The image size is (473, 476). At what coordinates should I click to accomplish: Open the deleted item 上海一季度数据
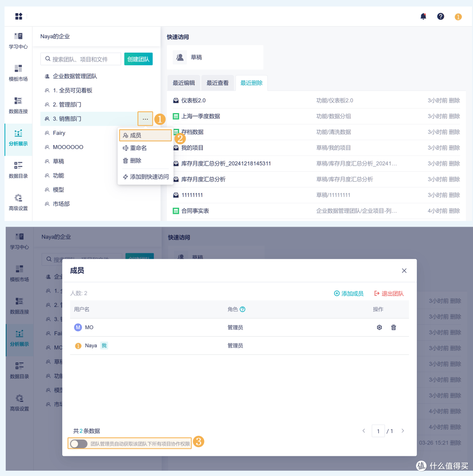point(201,116)
